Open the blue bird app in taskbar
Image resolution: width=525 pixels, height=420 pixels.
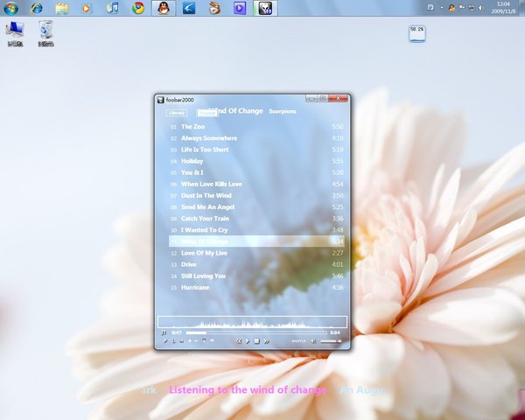tap(189, 8)
